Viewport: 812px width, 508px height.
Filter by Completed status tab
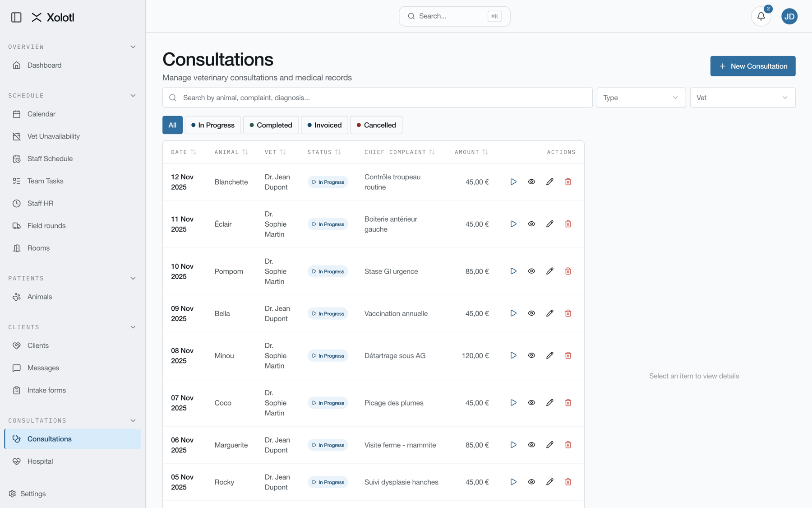(271, 125)
